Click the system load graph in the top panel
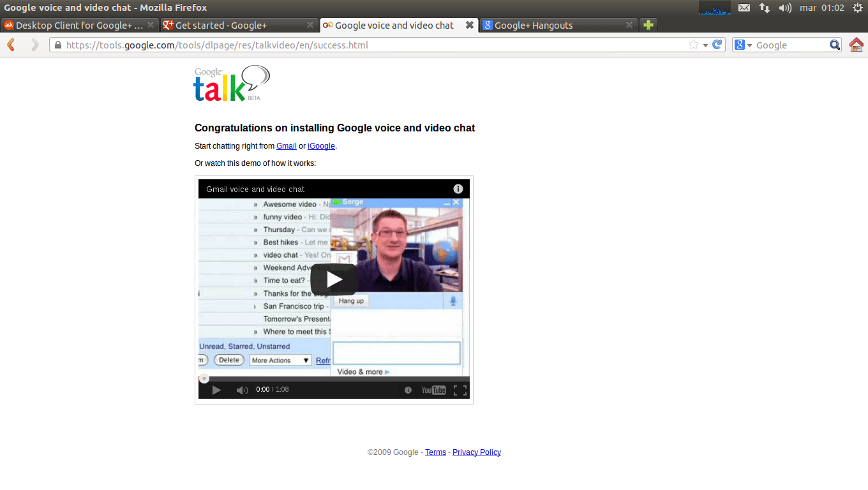Viewport: 868px width, 490px height. (715, 8)
